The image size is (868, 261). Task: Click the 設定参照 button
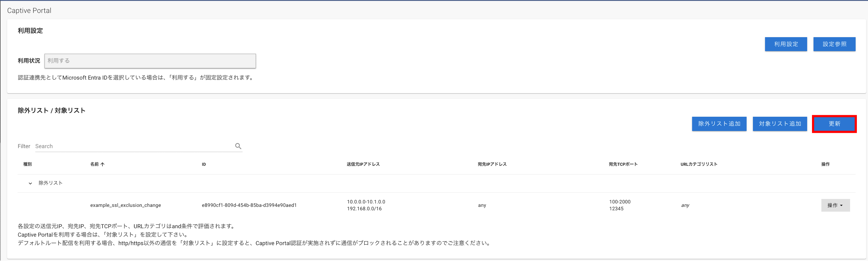click(834, 44)
